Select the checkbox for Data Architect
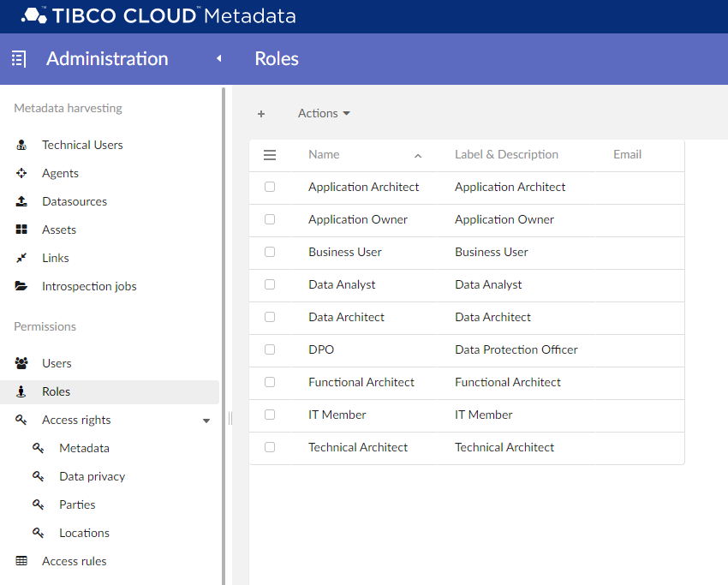 click(270, 317)
